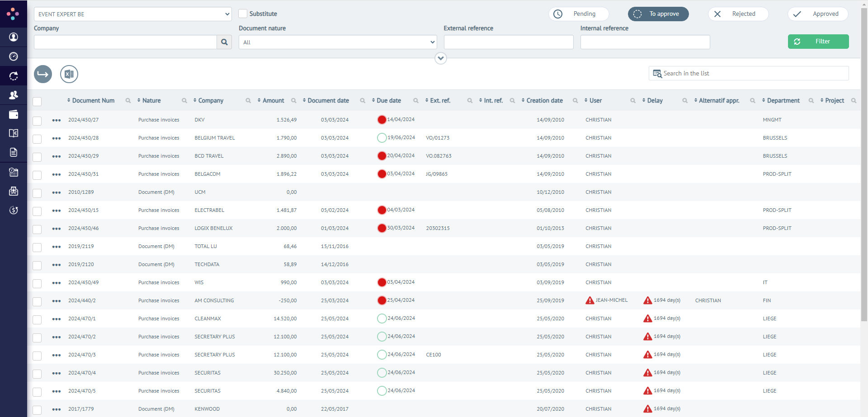868x417 pixels.
Task: Click the forward/transfer arrow icon in toolbar
Action: point(42,74)
